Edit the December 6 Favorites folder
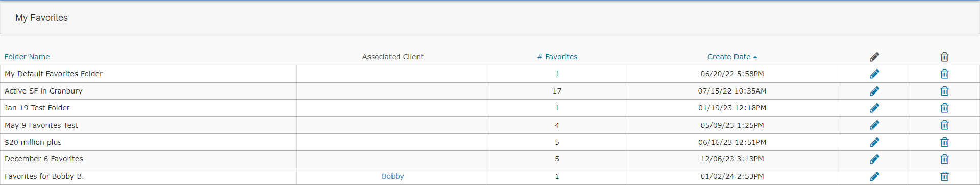Viewport: 980px width, 185px height. point(874,159)
